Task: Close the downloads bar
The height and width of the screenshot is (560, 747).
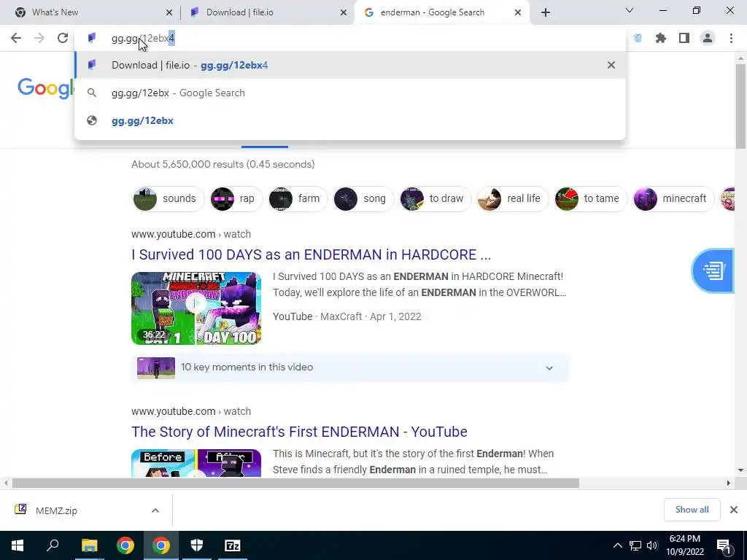Action: tap(734, 510)
